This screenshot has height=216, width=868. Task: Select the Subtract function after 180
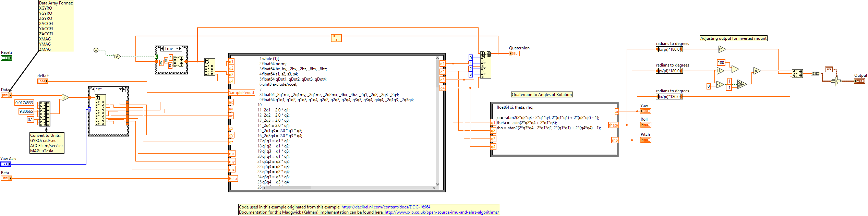pyautogui.click(x=735, y=69)
